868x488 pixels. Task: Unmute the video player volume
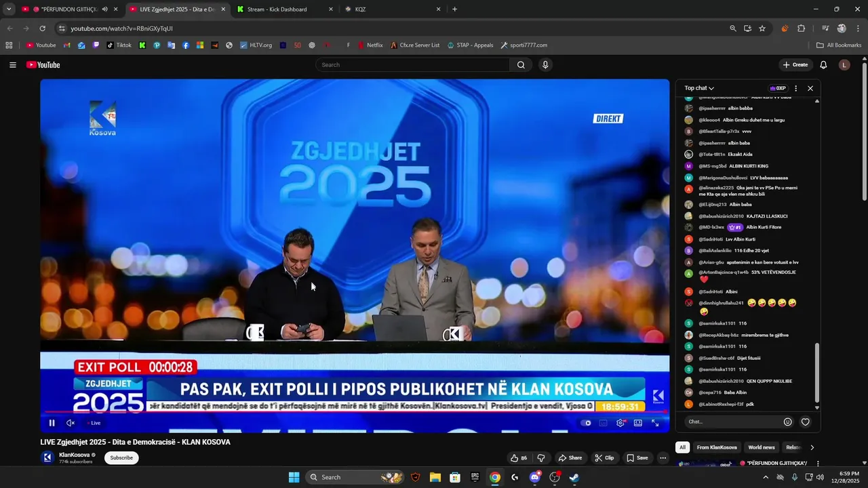(71, 423)
